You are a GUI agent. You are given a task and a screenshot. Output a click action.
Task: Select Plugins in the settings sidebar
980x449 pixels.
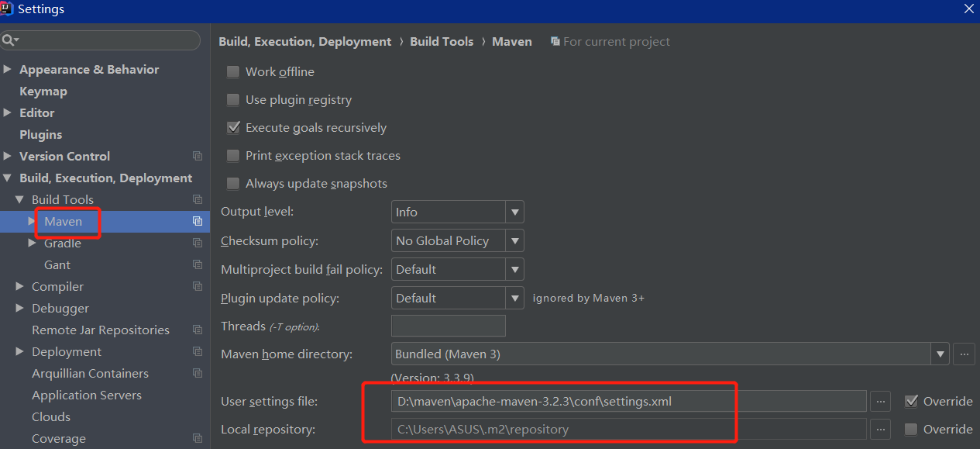40,134
